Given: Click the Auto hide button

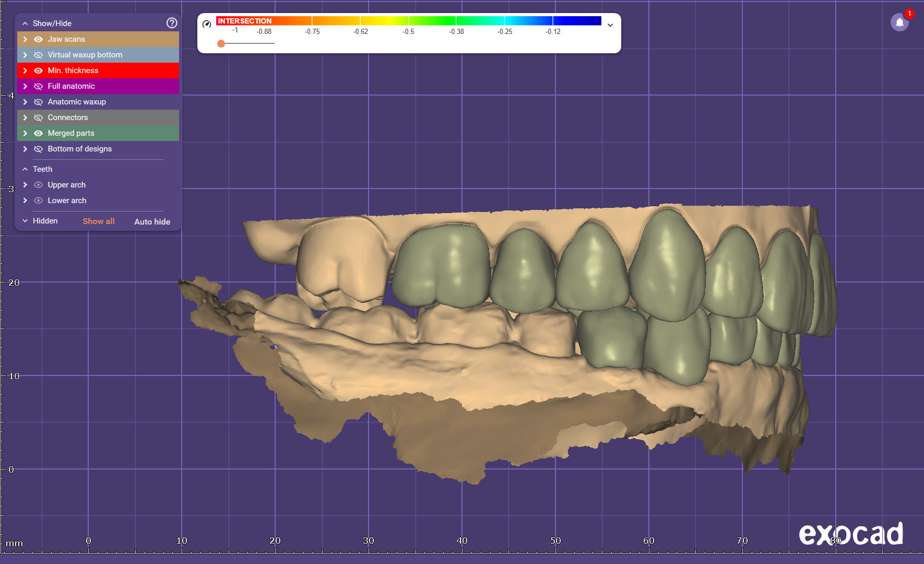Looking at the screenshot, I should click(152, 221).
